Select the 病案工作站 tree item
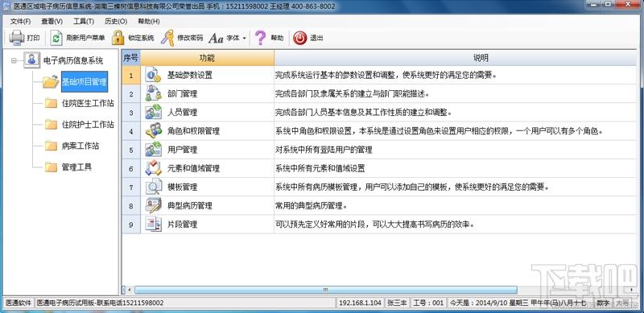 click(80, 146)
